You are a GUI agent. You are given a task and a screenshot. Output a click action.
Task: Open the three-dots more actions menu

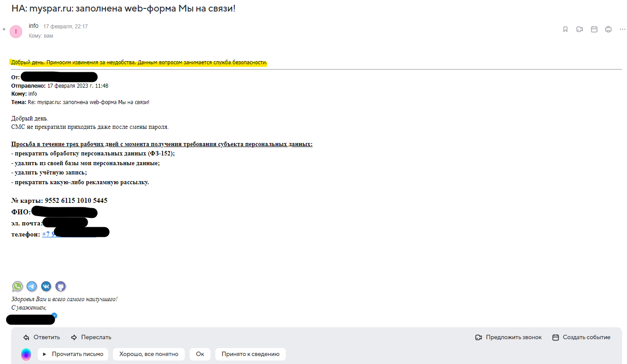pyautogui.click(x=623, y=29)
